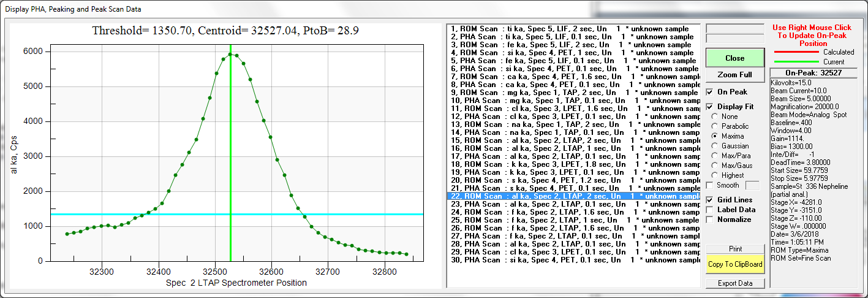Select scan 30 si ka PHA Scan
The image size is (868, 298).
pos(573,260)
